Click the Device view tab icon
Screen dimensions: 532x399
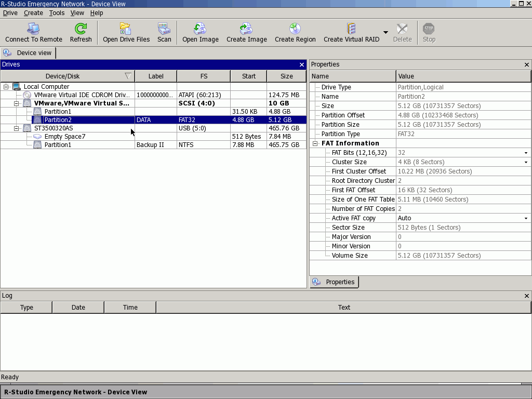tap(7, 52)
